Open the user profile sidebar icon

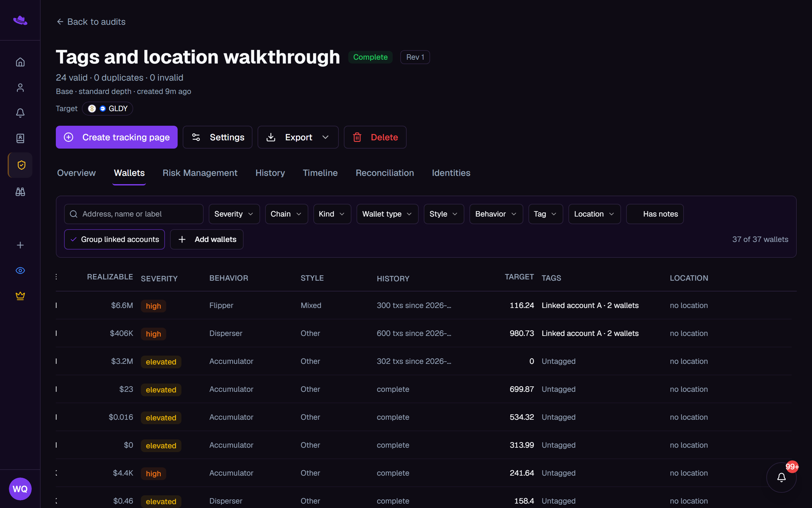(x=20, y=88)
